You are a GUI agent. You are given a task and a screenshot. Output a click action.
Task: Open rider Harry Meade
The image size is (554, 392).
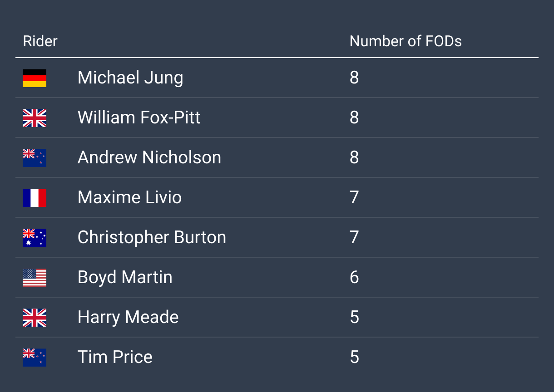(x=128, y=318)
